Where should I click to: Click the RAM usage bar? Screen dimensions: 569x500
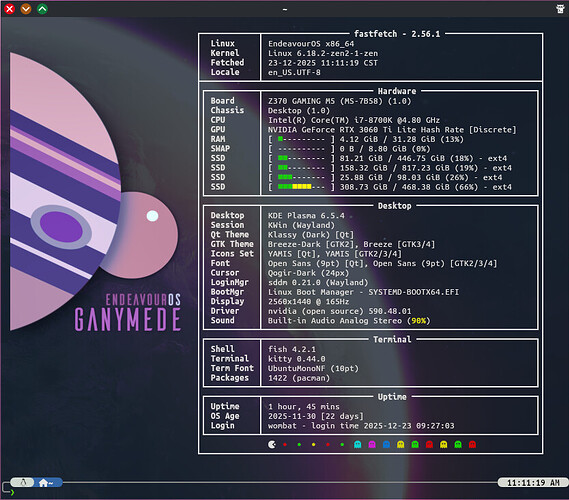[301, 139]
